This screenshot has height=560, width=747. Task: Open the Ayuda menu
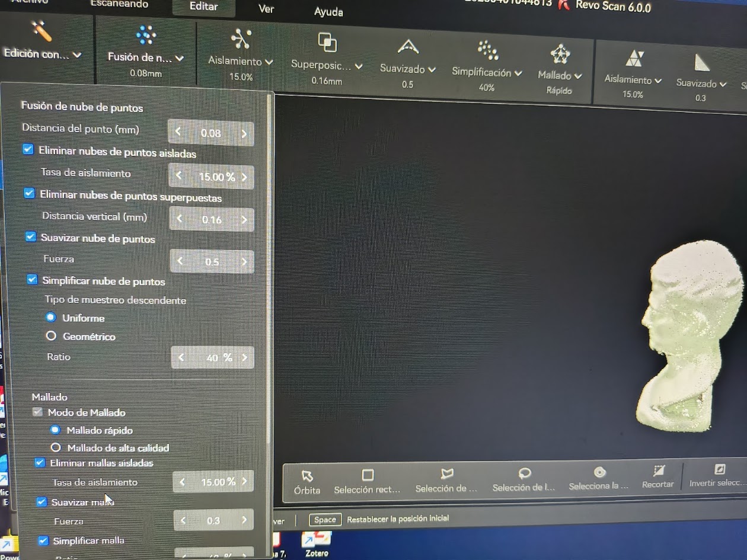pyautogui.click(x=328, y=12)
